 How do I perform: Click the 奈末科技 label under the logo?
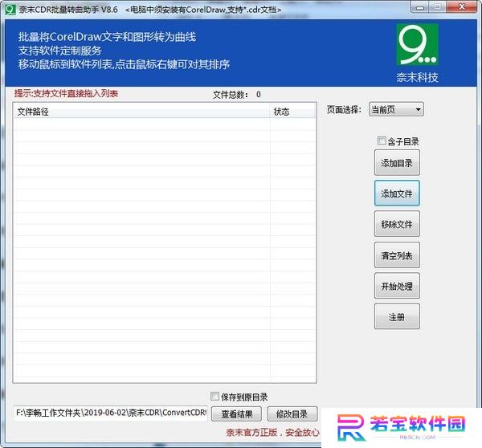(x=417, y=77)
